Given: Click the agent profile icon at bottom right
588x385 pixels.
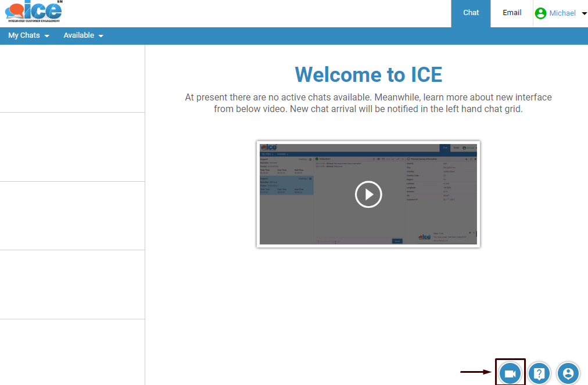Looking at the screenshot, I should pos(568,373).
